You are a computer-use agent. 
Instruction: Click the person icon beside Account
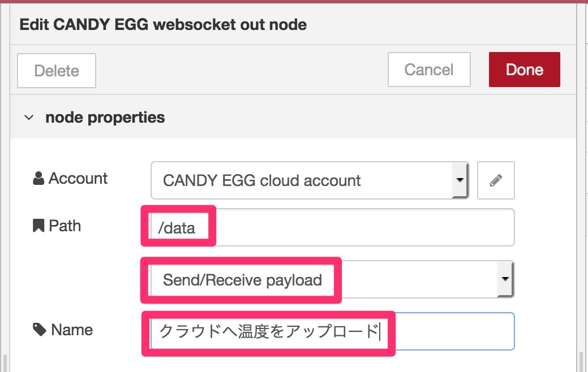pyautogui.click(x=38, y=178)
